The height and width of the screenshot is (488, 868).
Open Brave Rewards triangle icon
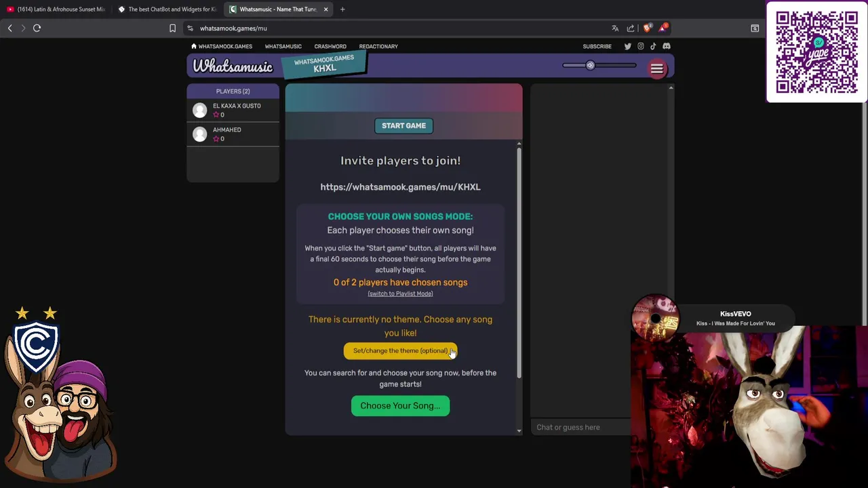click(x=664, y=28)
